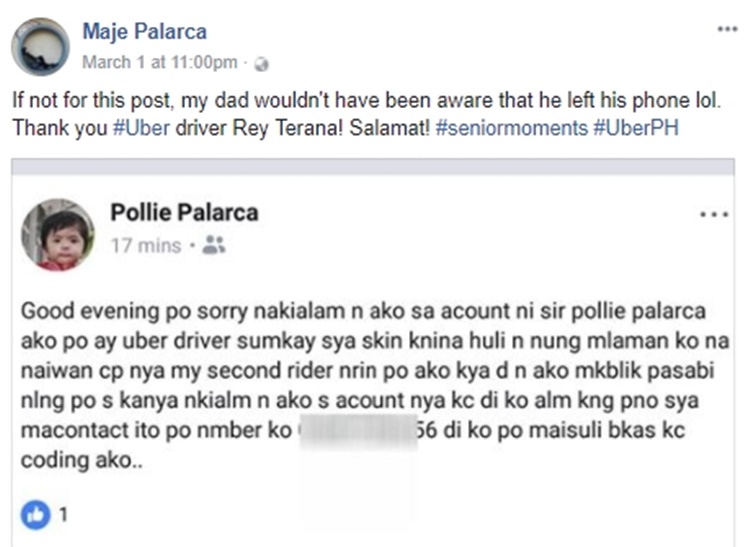This screenshot has width=750, height=547.
Task: Click Maje Palarca's profile picture
Action: point(40,46)
